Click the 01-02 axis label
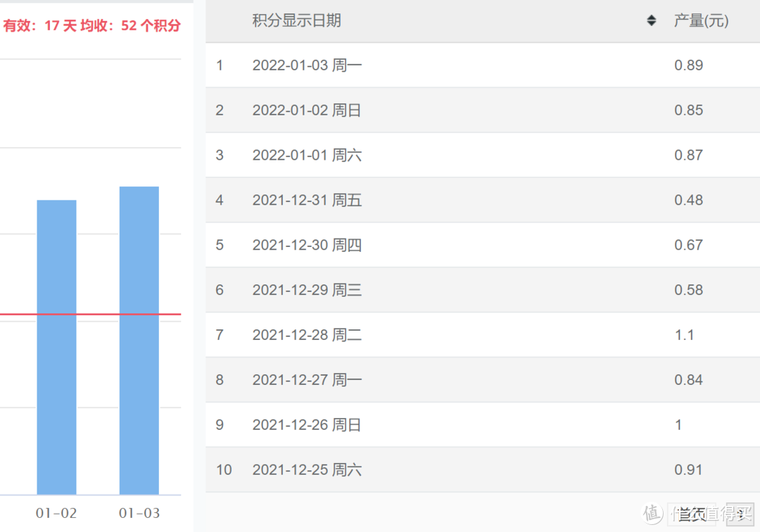Viewport: 760px width, 532px height. pyautogui.click(x=56, y=514)
